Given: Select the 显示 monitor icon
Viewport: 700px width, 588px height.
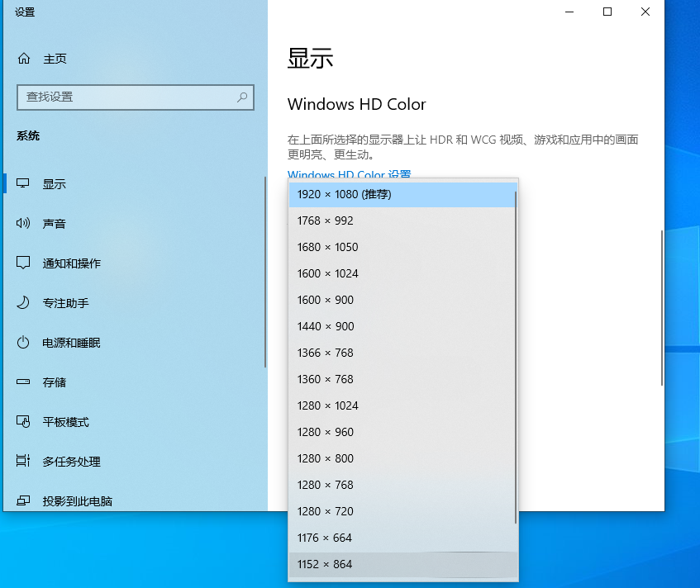Looking at the screenshot, I should coord(23,183).
